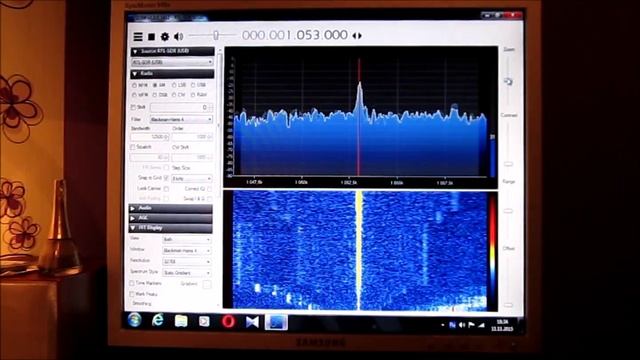The width and height of the screenshot is (640, 360).
Task: Select LSB demodulation mode
Action: point(174,85)
